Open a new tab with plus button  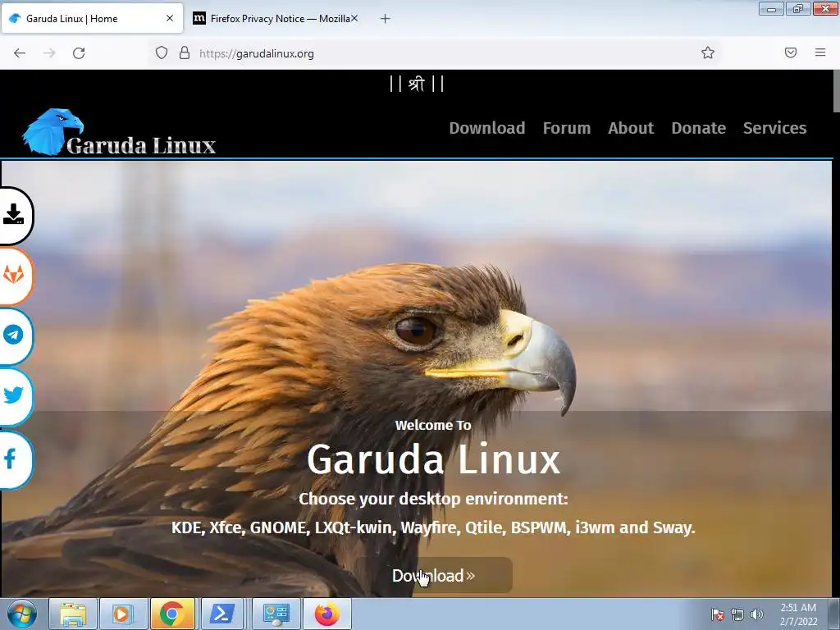point(386,19)
